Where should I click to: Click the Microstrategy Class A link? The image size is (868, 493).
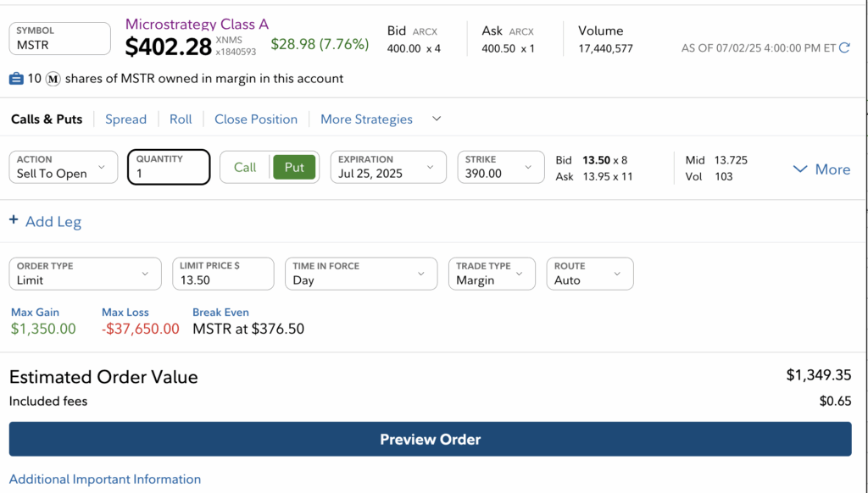(x=197, y=25)
